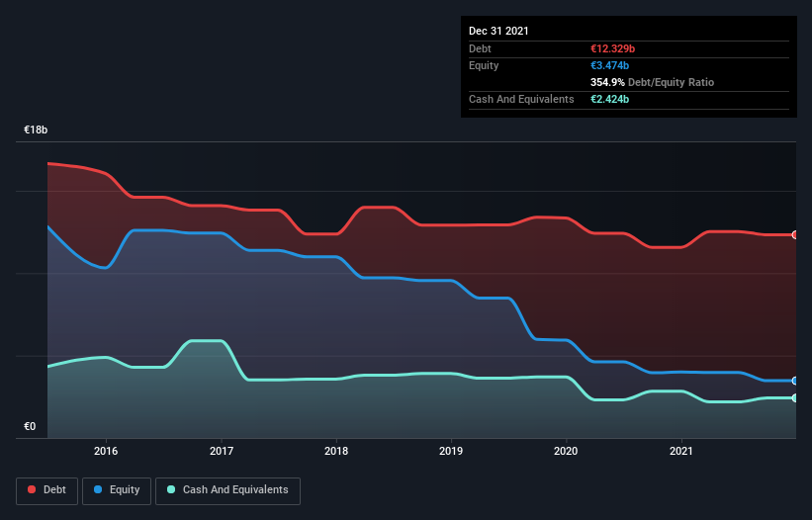Click the 2016 x-axis label
This screenshot has height=520, width=812.
pyautogui.click(x=106, y=451)
